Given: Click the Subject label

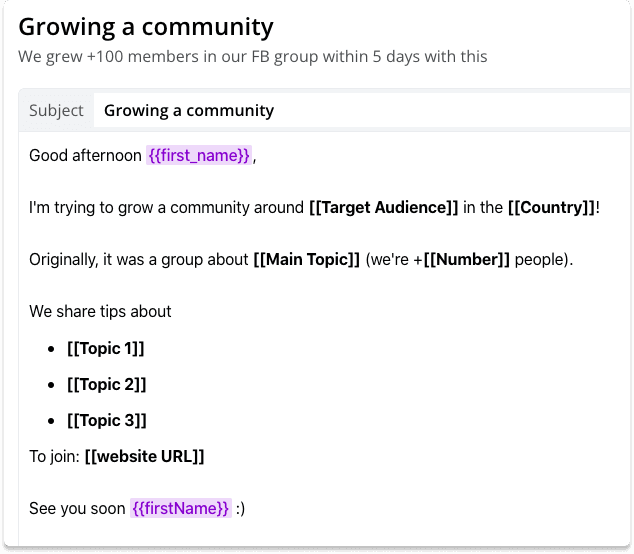Looking at the screenshot, I should click(56, 110).
